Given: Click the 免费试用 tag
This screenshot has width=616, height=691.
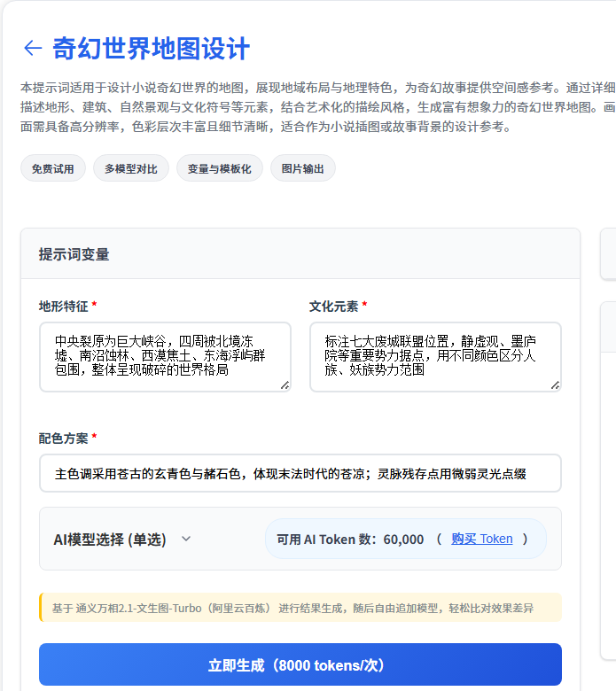Looking at the screenshot, I should (x=53, y=168).
